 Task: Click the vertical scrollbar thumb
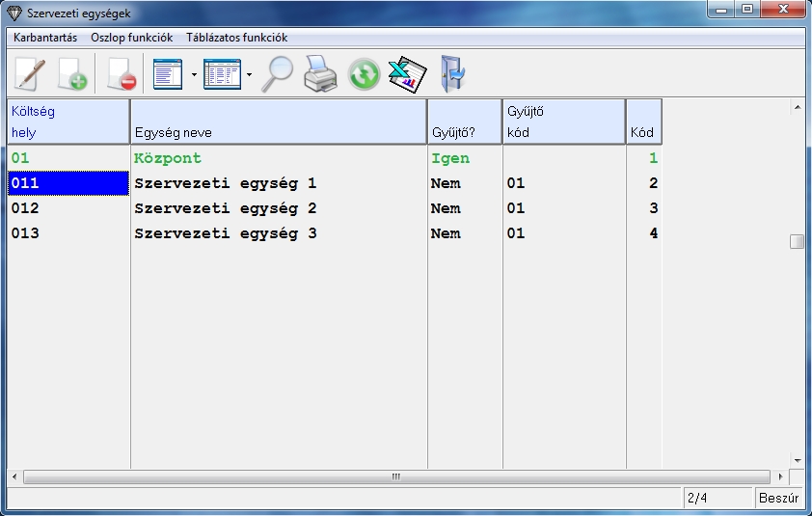click(x=797, y=242)
